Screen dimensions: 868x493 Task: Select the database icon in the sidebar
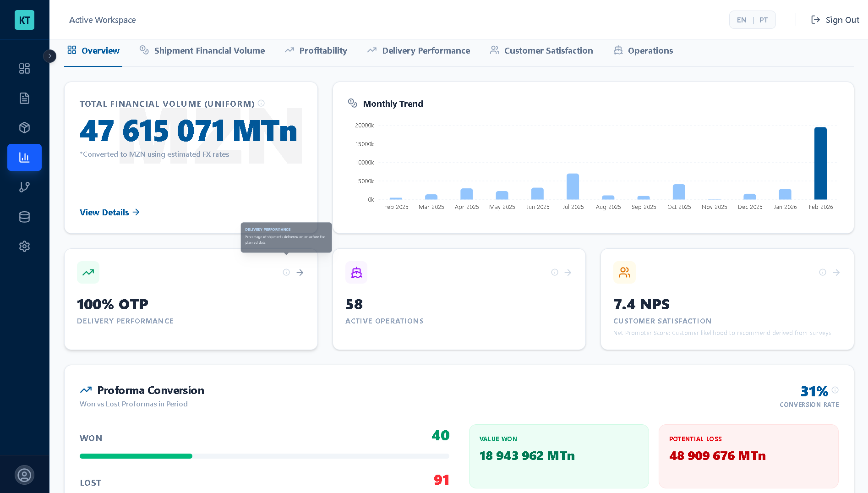[24, 217]
